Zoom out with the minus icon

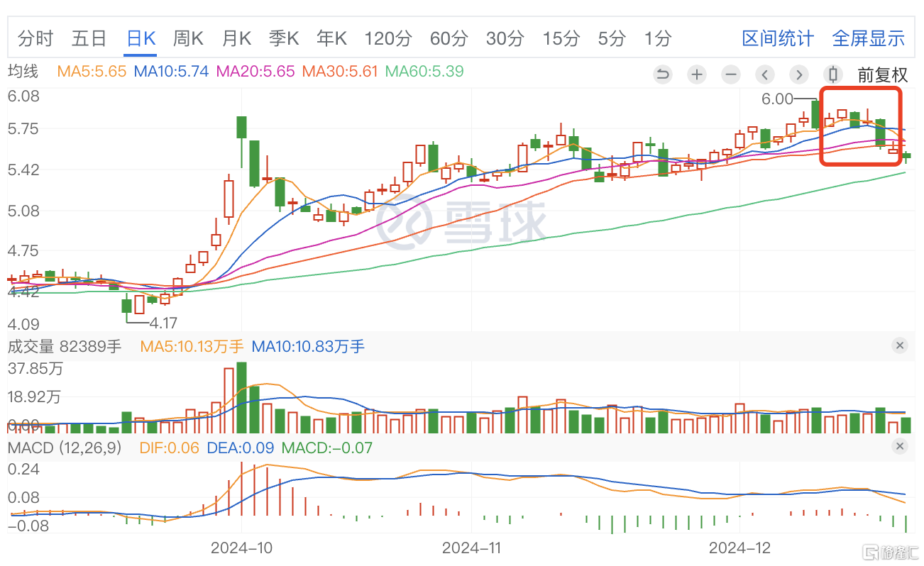731,74
